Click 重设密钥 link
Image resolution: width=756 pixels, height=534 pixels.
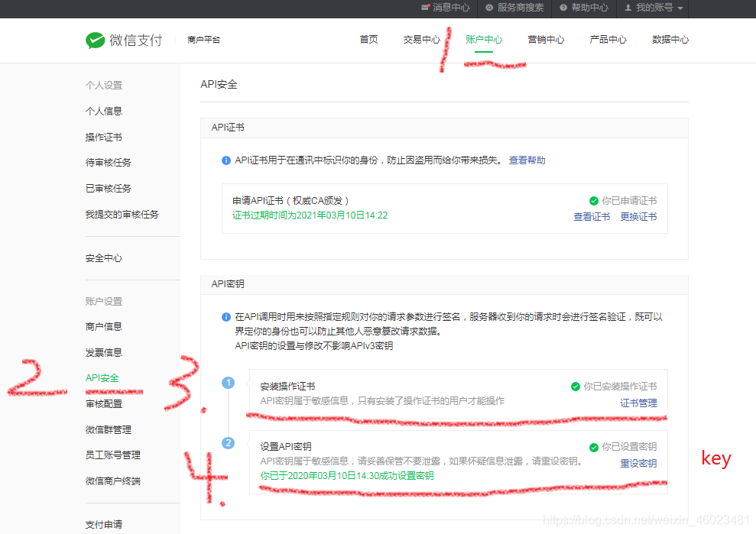pyautogui.click(x=638, y=464)
